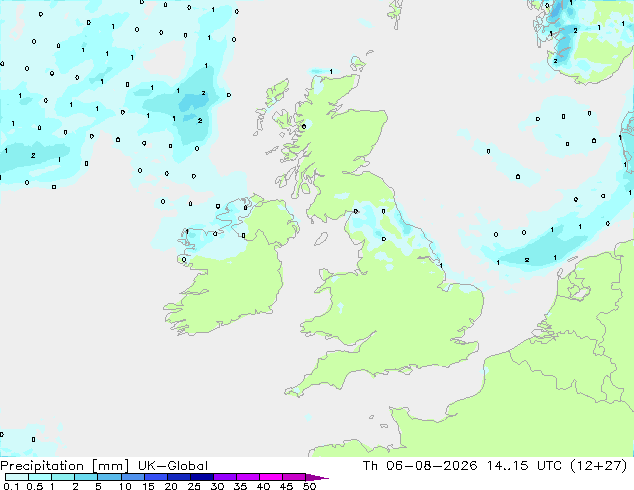Click the legend value label '35'
The height and width of the screenshot is (490, 634).
click(x=240, y=486)
